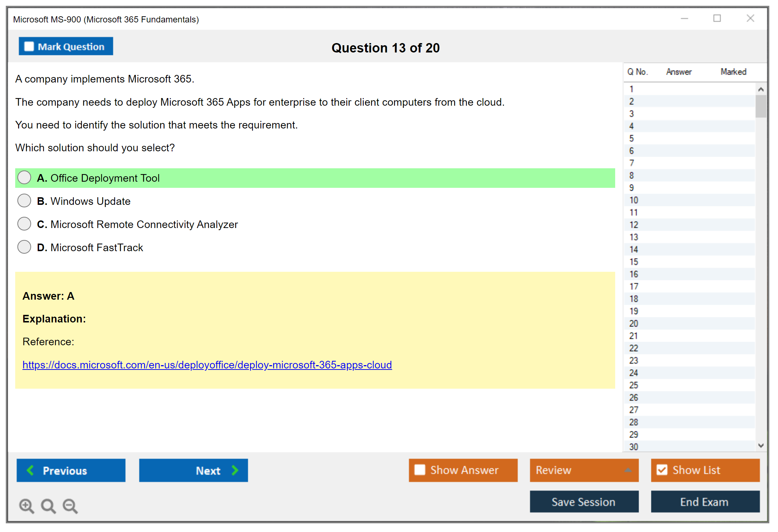Click the green left arrow on Previous

point(30,470)
